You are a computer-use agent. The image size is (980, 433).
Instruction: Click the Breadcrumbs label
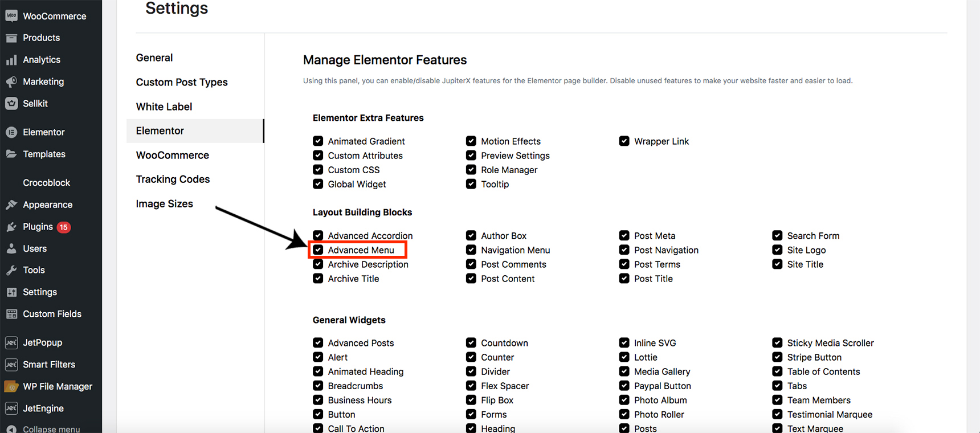356,386
